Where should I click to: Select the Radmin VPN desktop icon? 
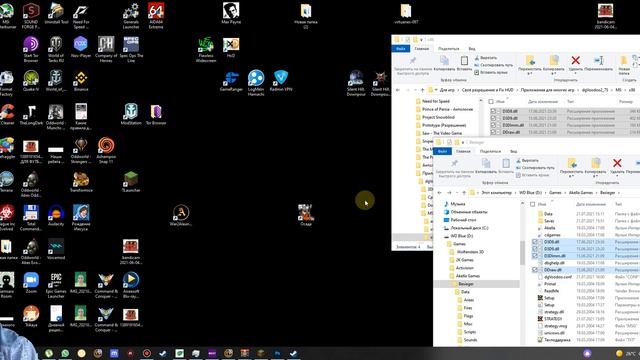pyautogui.click(x=281, y=80)
